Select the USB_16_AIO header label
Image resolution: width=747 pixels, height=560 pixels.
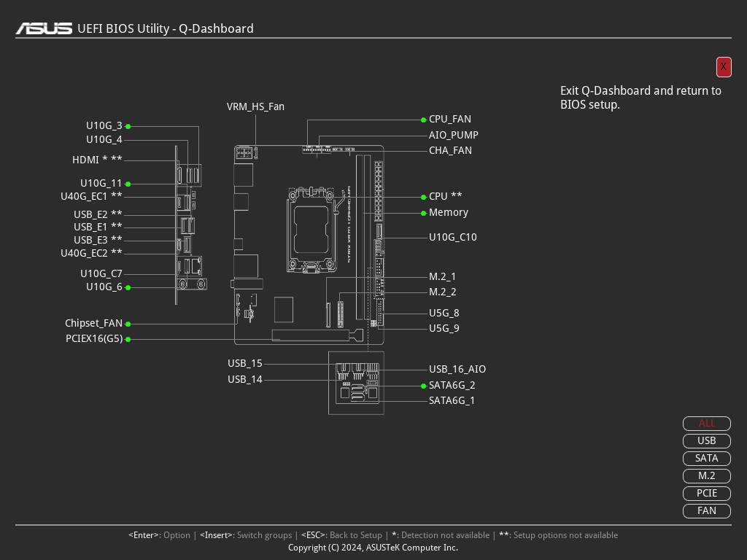pyautogui.click(x=457, y=369)
